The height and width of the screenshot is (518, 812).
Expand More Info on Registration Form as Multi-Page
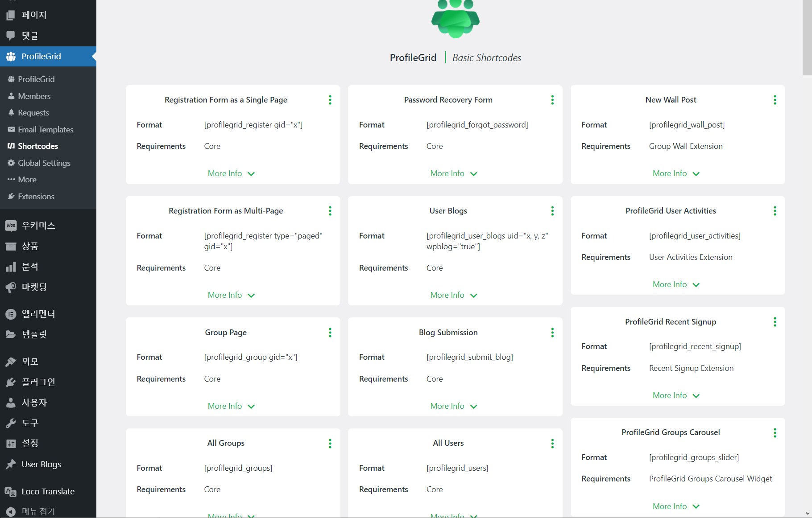click(231, 295)
